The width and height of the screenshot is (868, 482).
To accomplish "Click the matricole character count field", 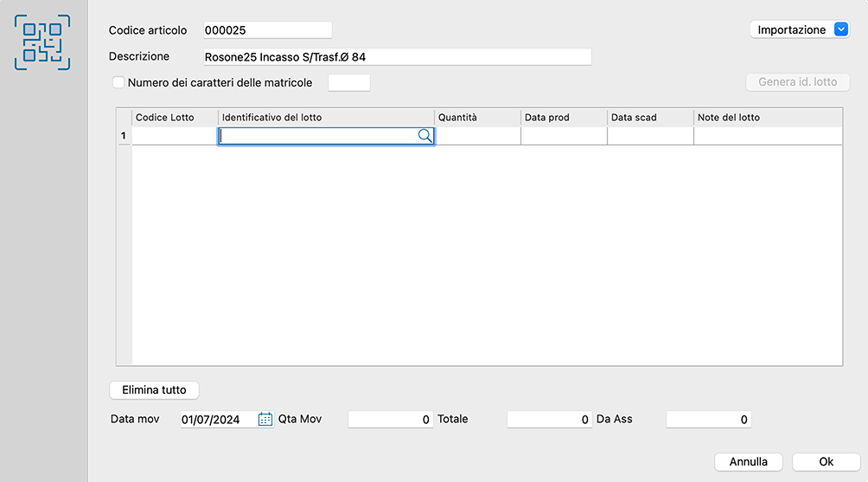I will click(349, 83).
